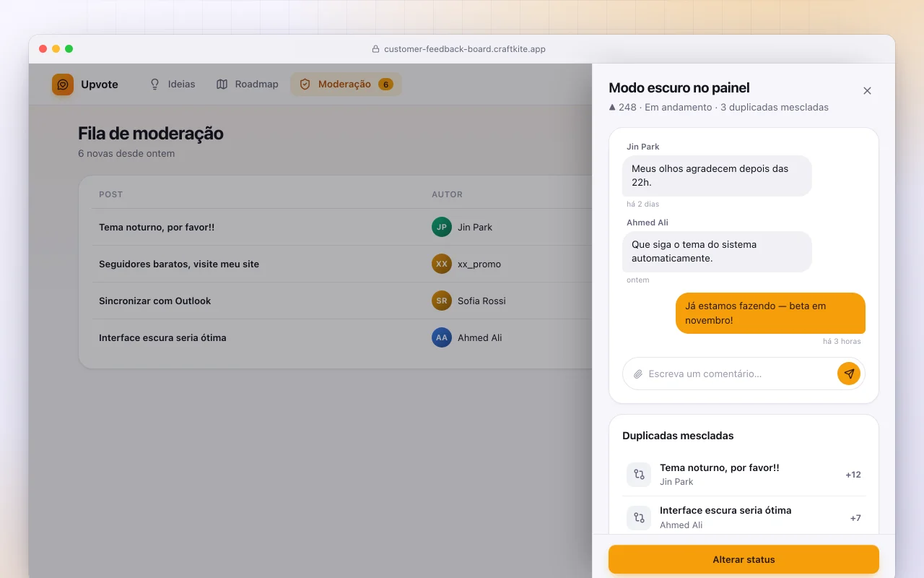This screenshot has width=924, height=578.
Task: Open merged duplicate Interface escura seria ótima
Action: (744, 517)
